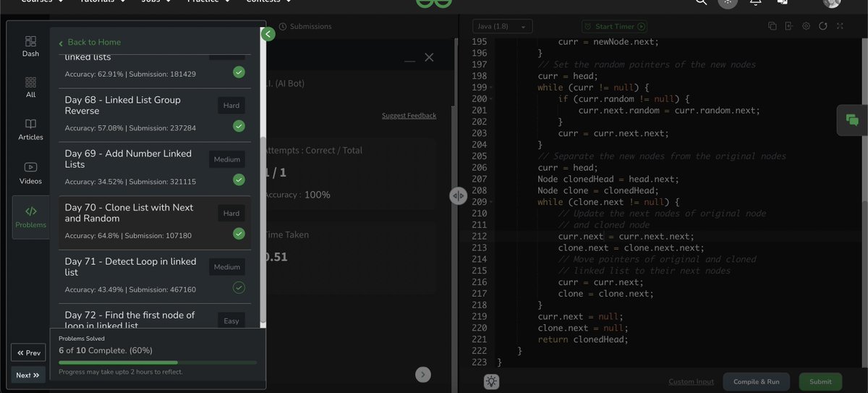Click the Prev button
This screenshot has width=868, height=393.
tap(29, 352)
